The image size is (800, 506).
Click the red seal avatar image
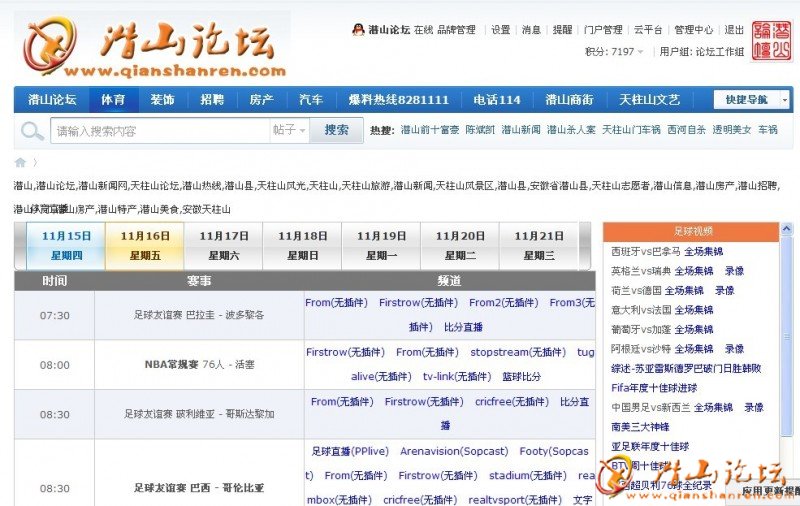tap(773, 40)
